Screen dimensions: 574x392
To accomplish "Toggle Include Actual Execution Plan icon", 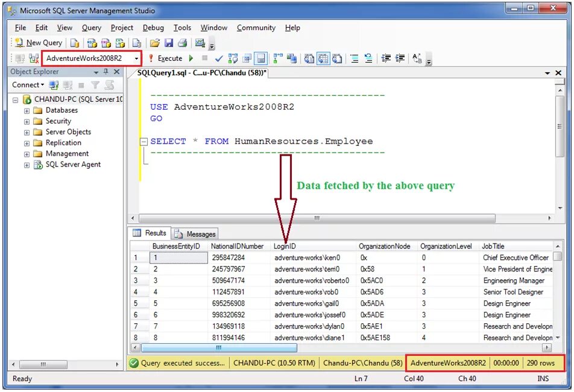I will pos(278,58).
